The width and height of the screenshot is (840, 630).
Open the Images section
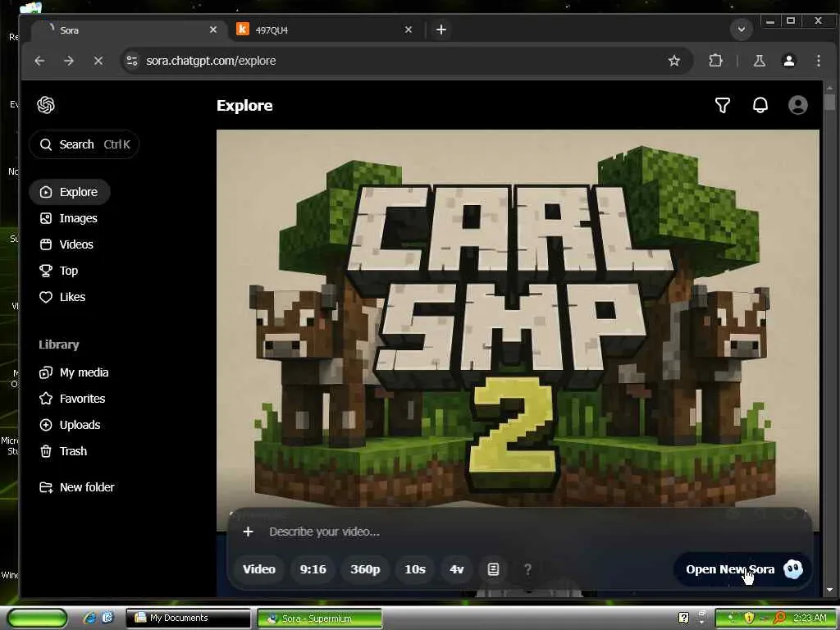[x=69, y=218]
